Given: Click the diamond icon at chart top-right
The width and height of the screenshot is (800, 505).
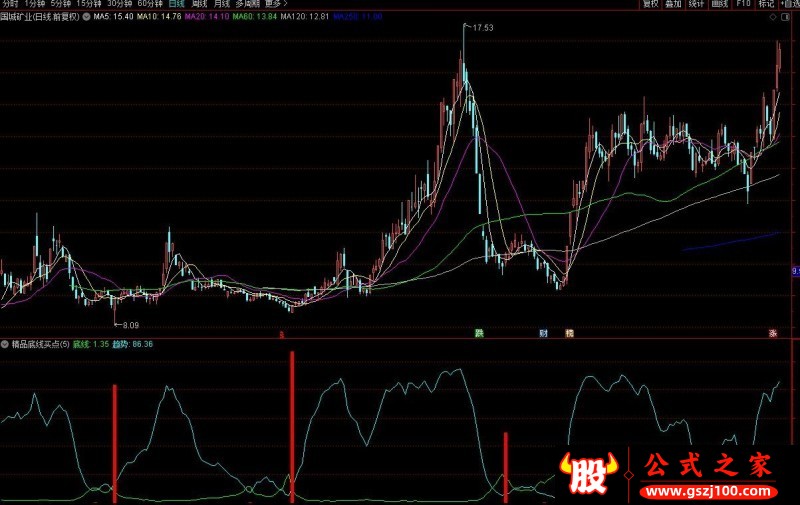Looking at the screenshot, I should (x=773, y=17).
